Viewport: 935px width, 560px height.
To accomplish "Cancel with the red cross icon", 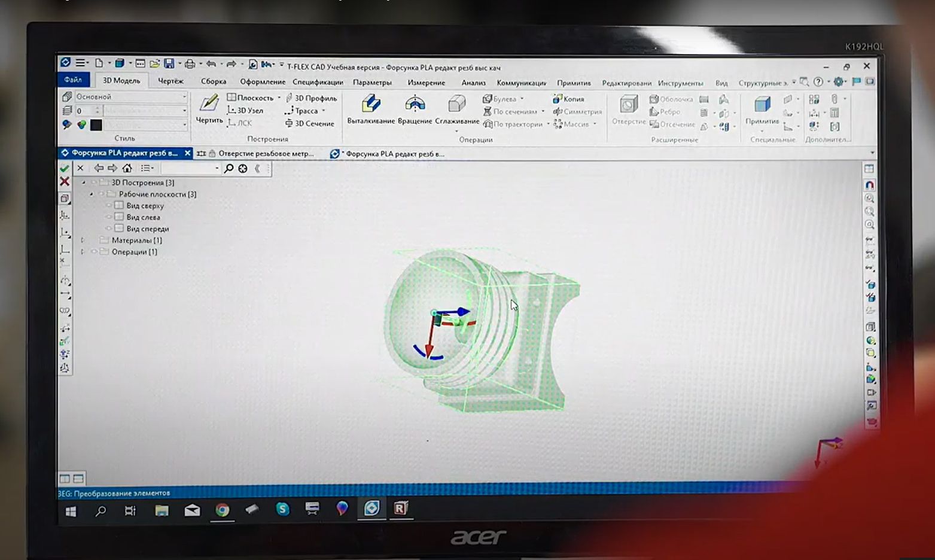I will (x=65, y=182).
